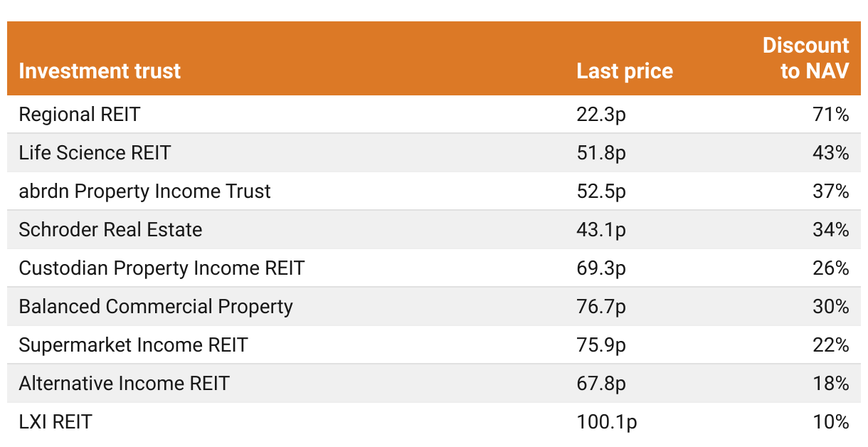This screenshot has width=868, height=447.
Task: Click Balanced Commercial Property name
Action: tap(156, 307)
